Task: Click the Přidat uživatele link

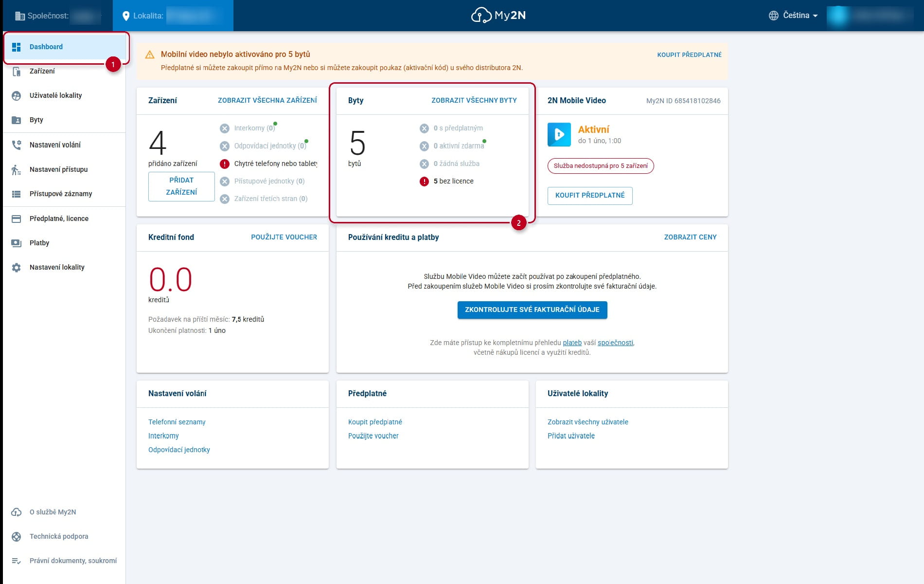Action: pos(571,436)
